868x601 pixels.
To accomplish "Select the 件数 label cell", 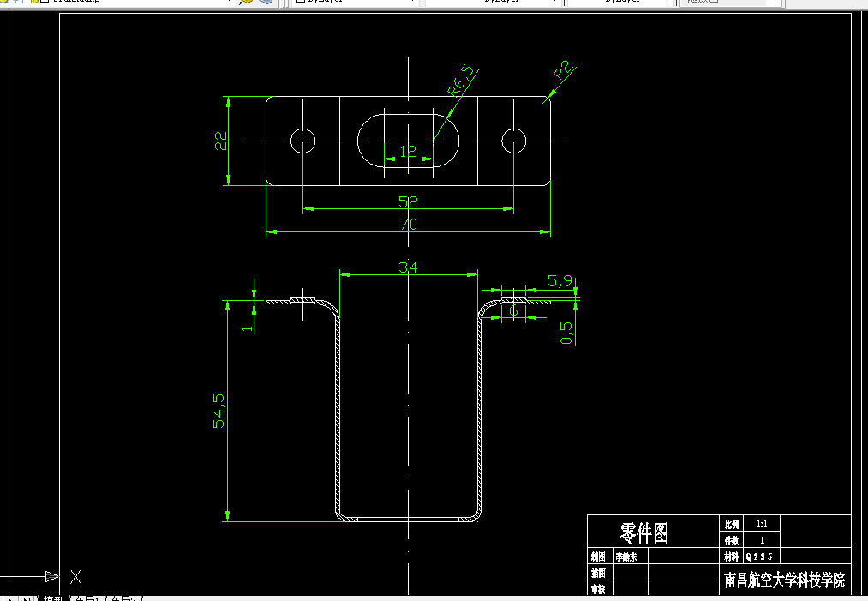I will (x=732, y=540).
